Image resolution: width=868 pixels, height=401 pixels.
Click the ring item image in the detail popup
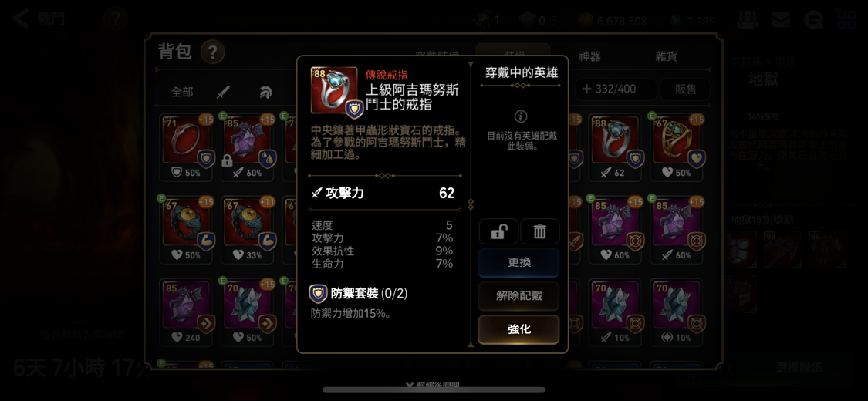point(334,90)
